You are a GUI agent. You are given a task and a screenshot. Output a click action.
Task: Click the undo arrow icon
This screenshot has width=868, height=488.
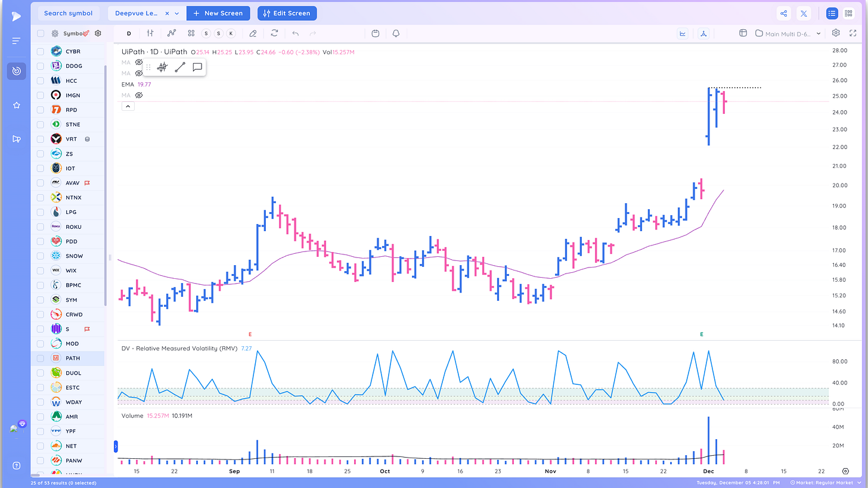(296, 33)
